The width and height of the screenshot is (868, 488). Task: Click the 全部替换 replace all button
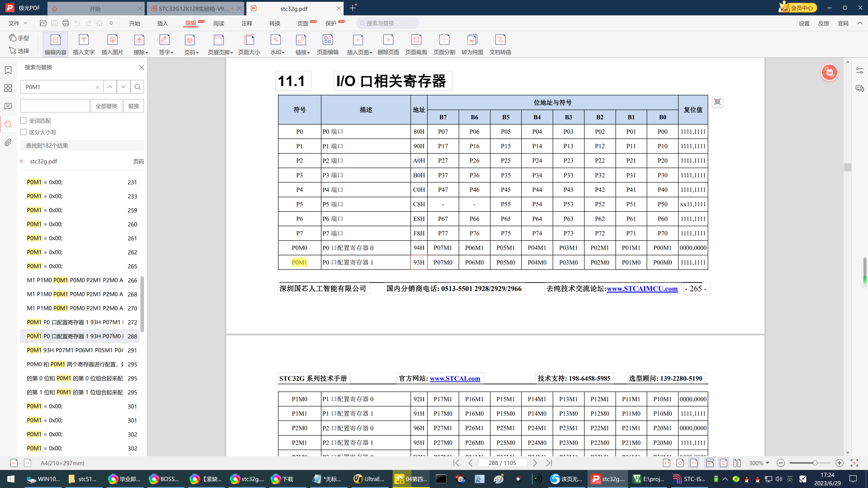(106, 106)
